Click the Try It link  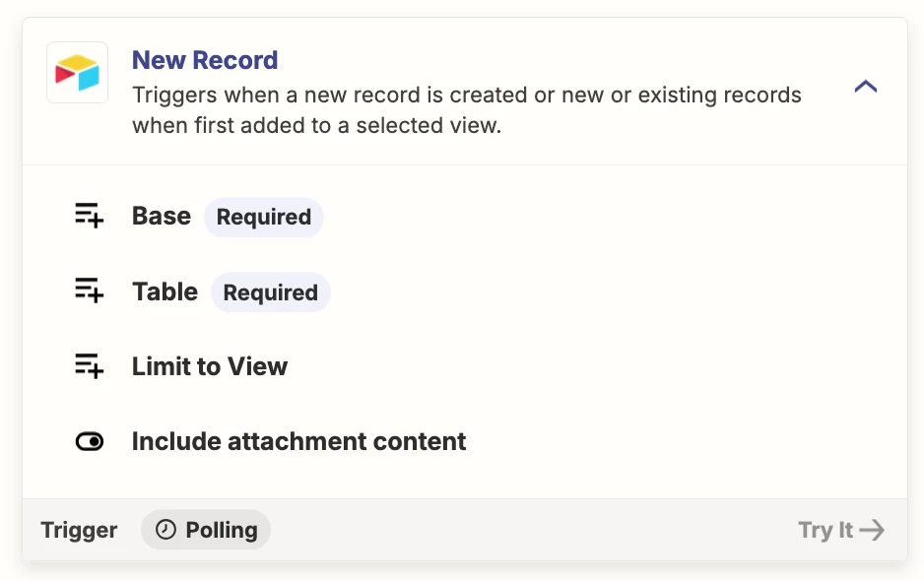841,530
